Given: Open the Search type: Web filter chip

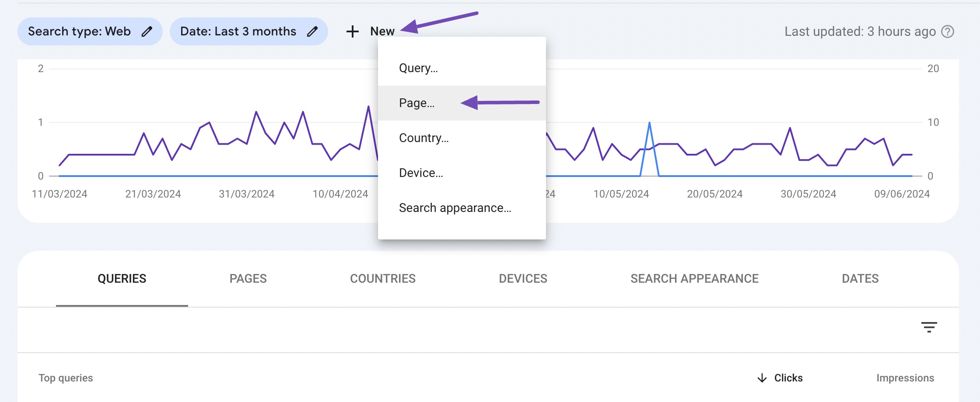Looking at the screenshot, I should pyautogui.click(x=80, y=31).
